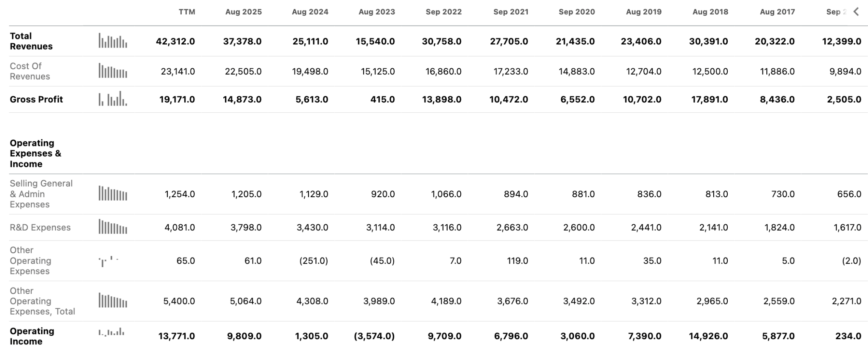Select the Operating Income row label
The image size is (868, 349).
point(32,336)
